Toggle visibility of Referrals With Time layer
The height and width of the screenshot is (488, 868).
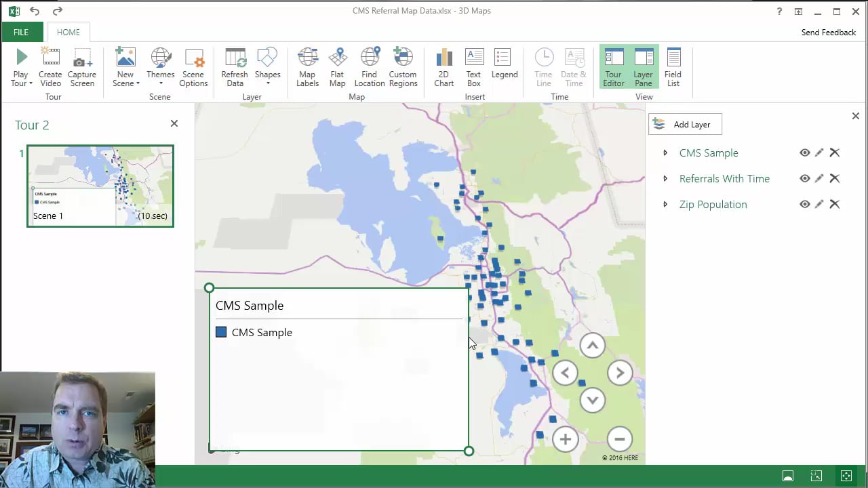804,179
